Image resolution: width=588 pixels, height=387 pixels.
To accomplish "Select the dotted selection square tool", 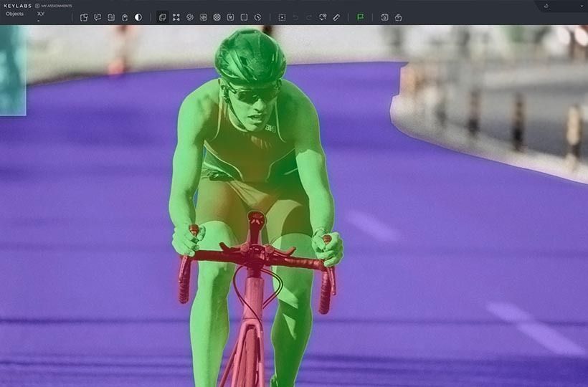I will 282,17.
